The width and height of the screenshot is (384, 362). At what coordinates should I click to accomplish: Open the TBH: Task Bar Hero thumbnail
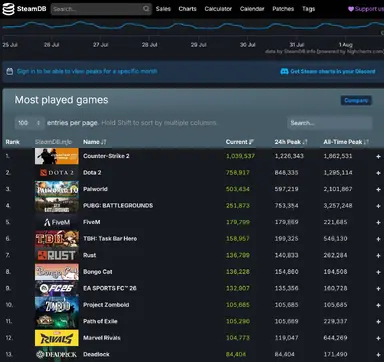click(57, 239)
